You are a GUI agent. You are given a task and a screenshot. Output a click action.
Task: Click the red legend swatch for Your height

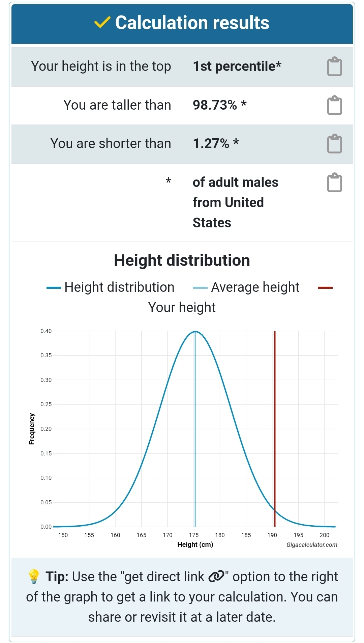(x=325, y=288)
